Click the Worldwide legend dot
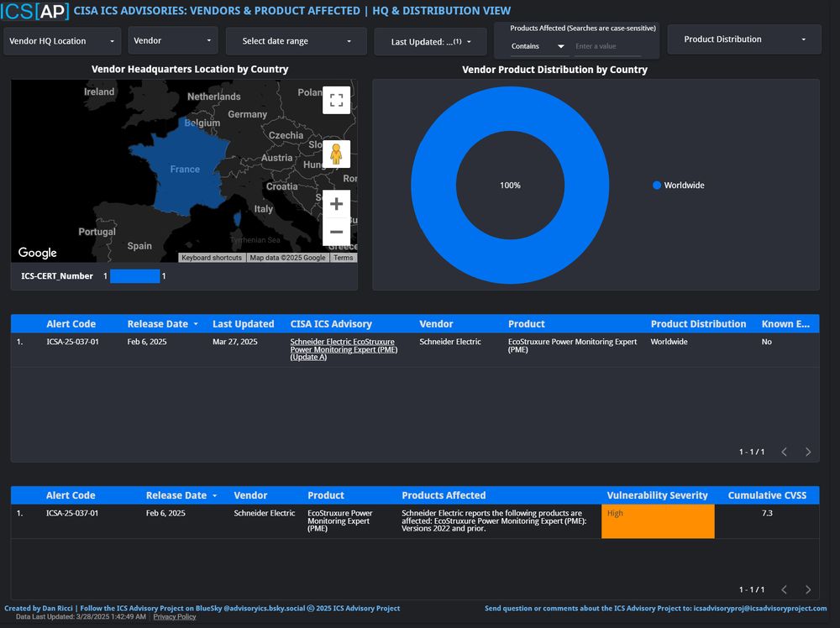Screen dimensions: 840x628 (657, 186)
